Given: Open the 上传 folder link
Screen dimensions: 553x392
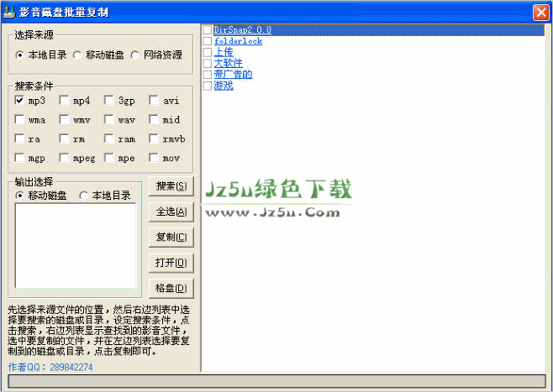Looking at the screenshot, I should (x=224, y=52).
